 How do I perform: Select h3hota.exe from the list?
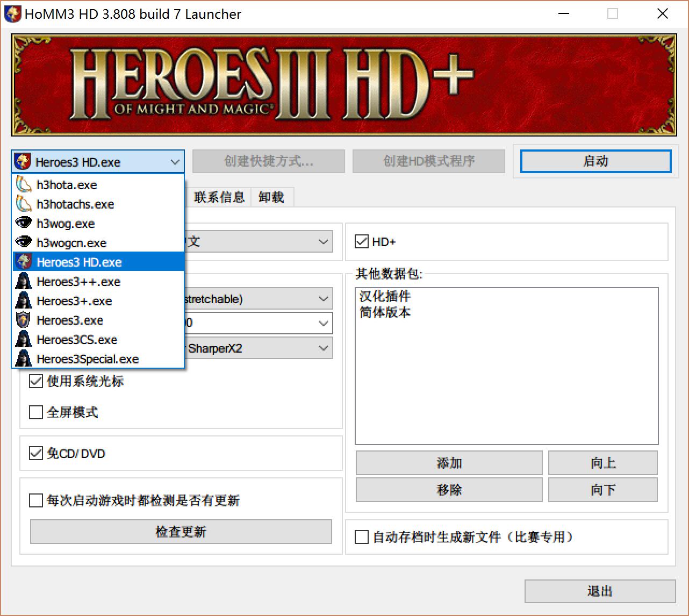point(98,184)
